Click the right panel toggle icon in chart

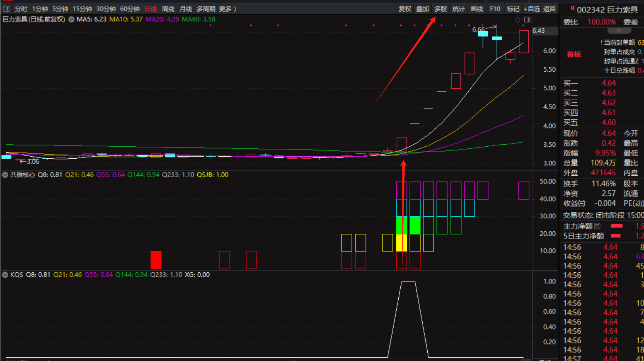coord(527,19)
